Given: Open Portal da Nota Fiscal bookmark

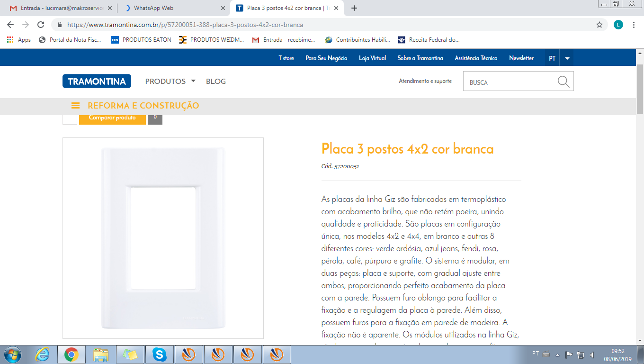Looking at the screenshot, I should (70, 40).
